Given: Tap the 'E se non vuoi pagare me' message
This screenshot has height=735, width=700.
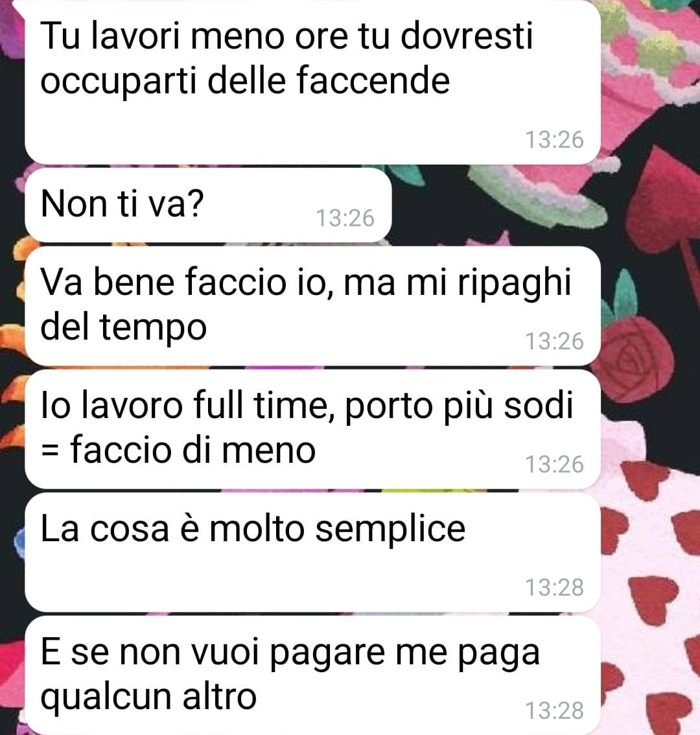Looking at the screenshot, I should coord(312,675).
